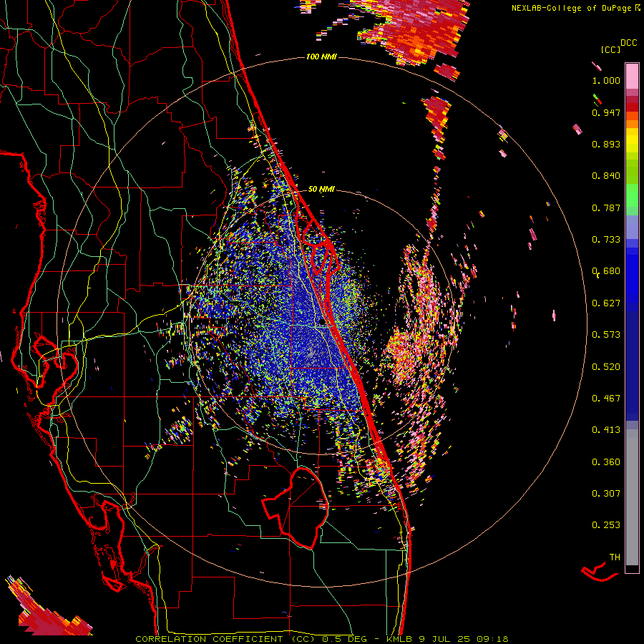Click the TH threshold label
Image resolution: width=644 pixels, height=644 pixels.
click(x=615, y=557)
